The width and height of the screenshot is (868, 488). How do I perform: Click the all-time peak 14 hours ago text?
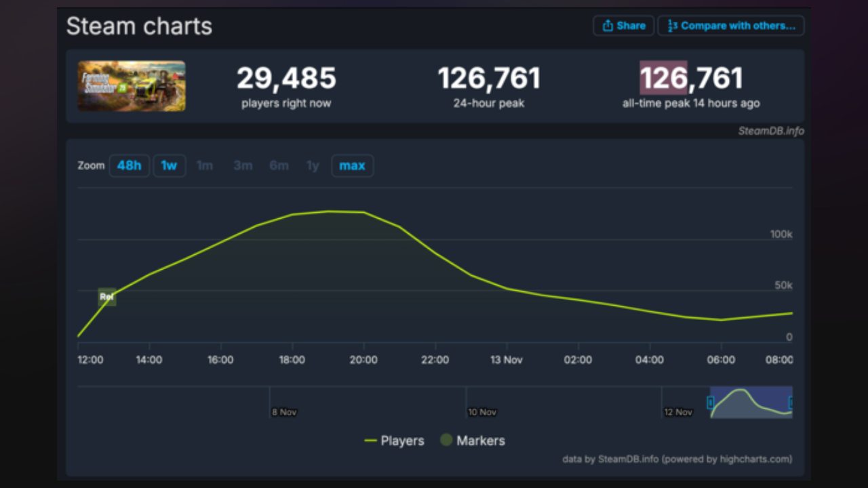click(x=691, y=104)
